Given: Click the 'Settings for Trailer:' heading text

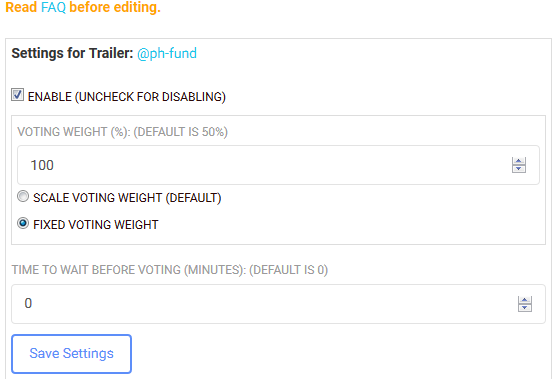Looking at the screenshot, I should 72,53.
